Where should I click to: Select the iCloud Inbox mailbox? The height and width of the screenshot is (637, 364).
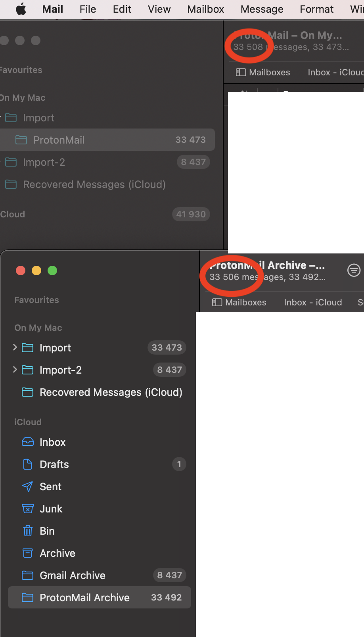tap(99, 442)
